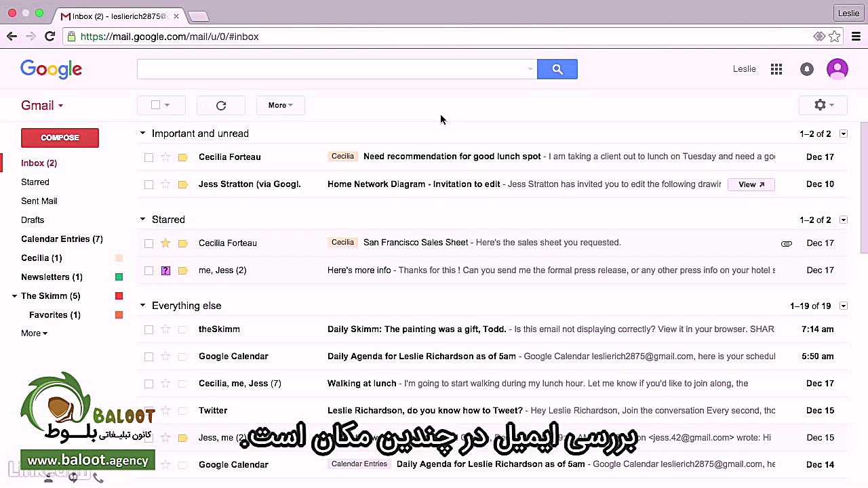Click the search magnifier button
The image size is (868, 488).
(557, 68)
